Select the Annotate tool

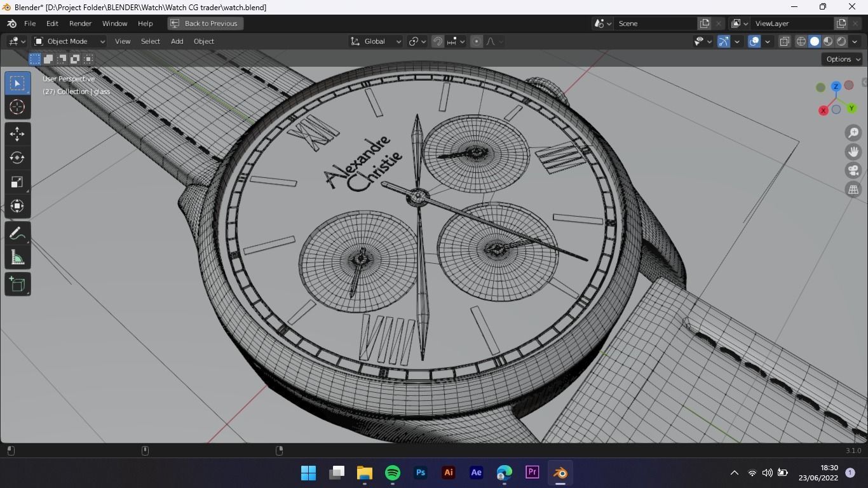(17, 233)
